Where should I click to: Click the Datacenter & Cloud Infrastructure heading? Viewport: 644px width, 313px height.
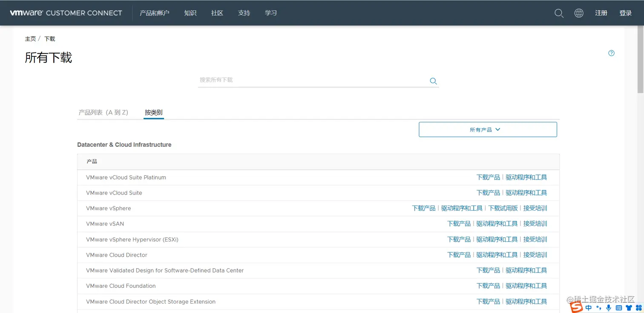[124, 145]
